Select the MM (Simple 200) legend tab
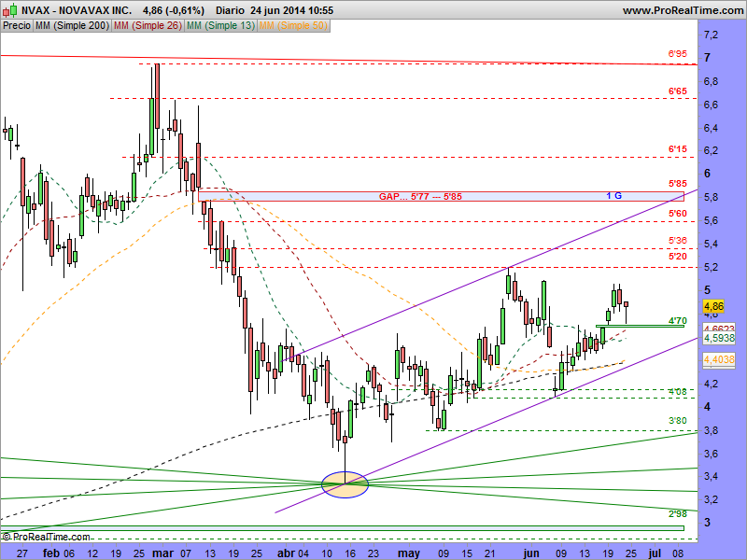This screenshot has height=560, width=747. [x=72, y=26]
